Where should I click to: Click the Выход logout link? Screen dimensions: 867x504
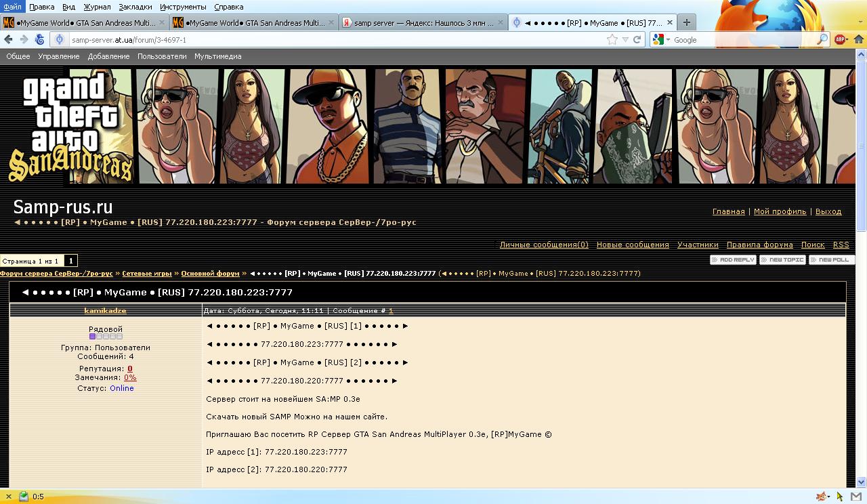(x=828, y=211)
